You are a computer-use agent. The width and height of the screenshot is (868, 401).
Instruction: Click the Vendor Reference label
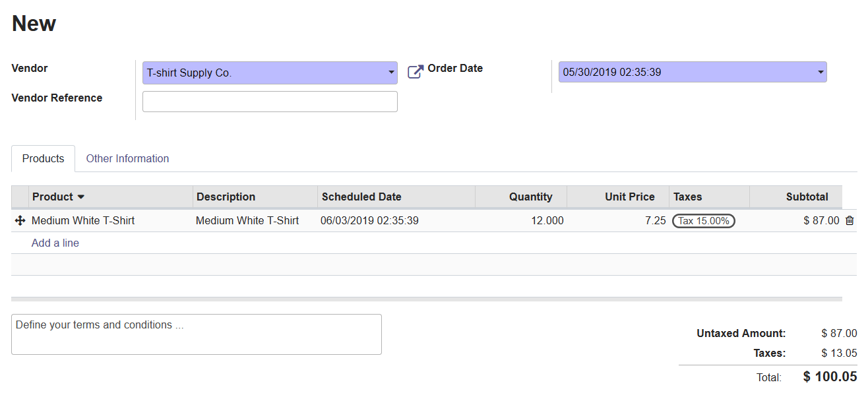[x=57, y=98]
